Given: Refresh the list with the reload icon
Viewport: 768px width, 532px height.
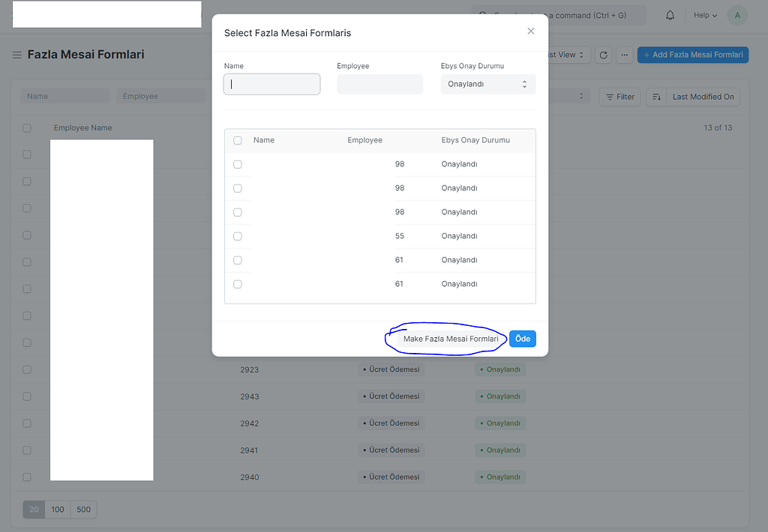Looking at the screenshot, I should (x=603, y=55).
